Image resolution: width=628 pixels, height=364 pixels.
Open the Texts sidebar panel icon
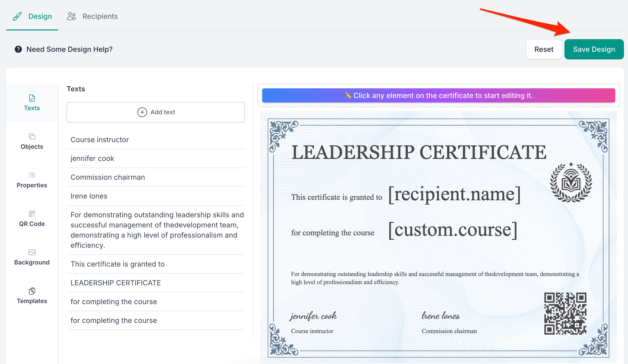32,98
